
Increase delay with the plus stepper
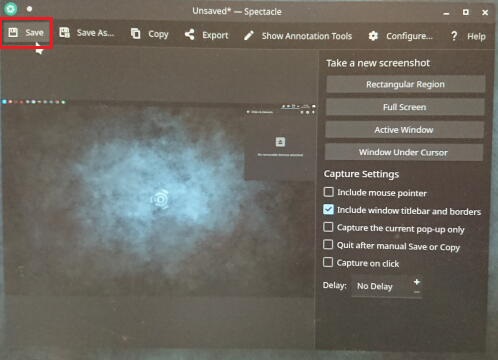[x=417, y=282]
